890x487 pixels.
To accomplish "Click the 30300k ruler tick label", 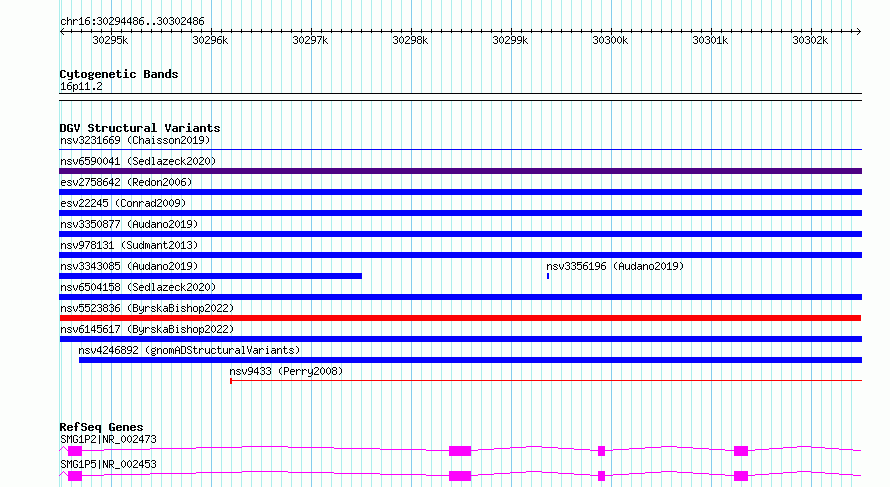I will pyautogui.click(x=610, y=40).
